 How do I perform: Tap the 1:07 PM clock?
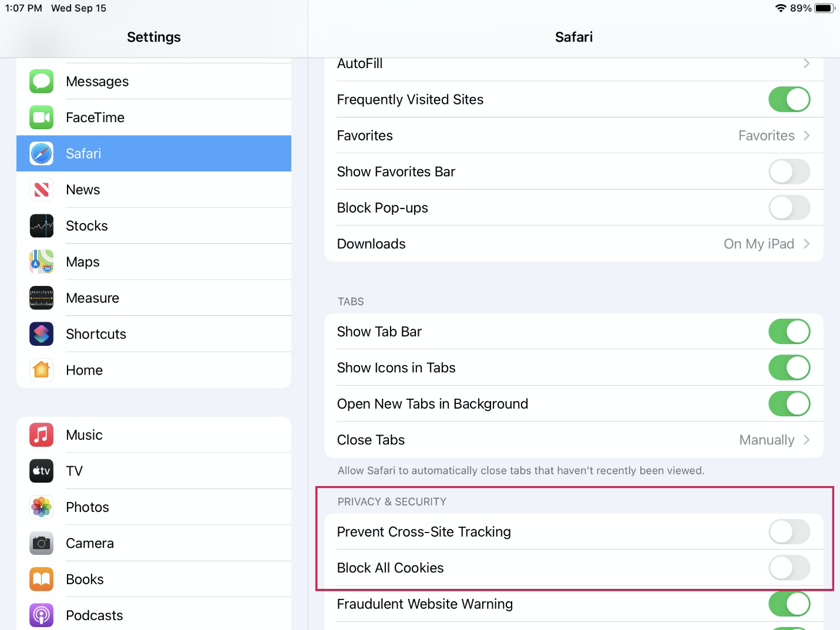(23, 8)
